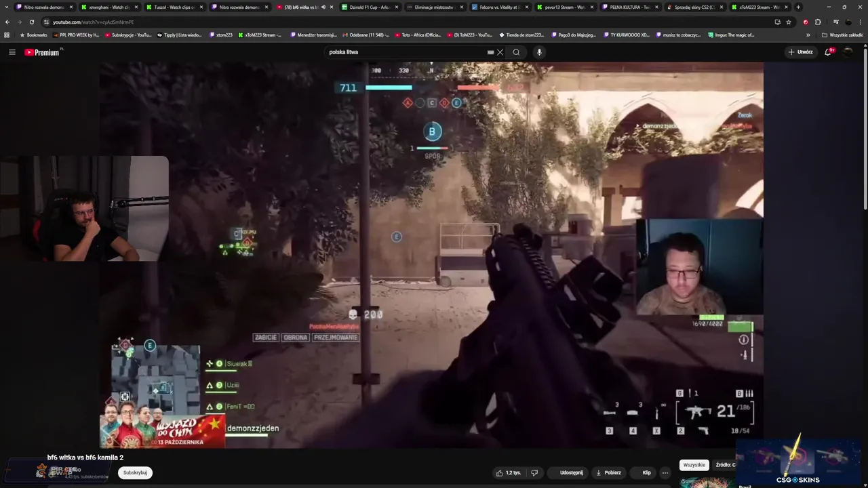Screen dimensions: 868x488
Task: Open the browser apps grid icon
Action: point(7,35)
